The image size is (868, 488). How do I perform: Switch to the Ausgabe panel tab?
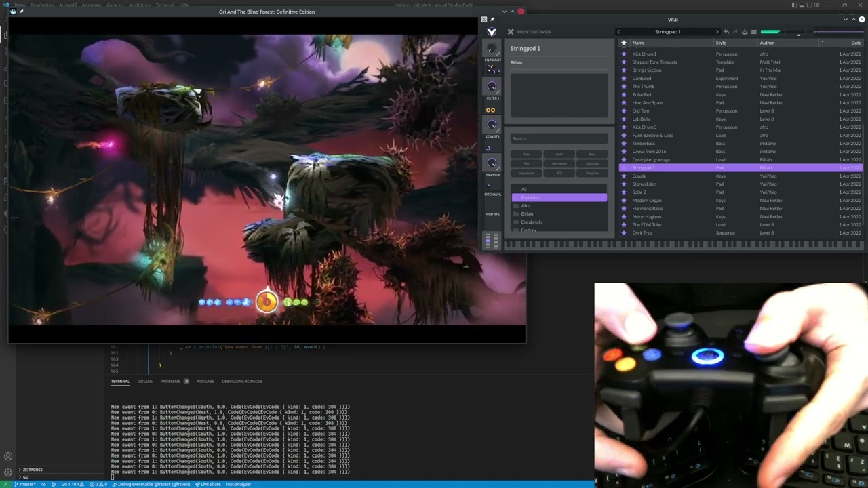205,382
